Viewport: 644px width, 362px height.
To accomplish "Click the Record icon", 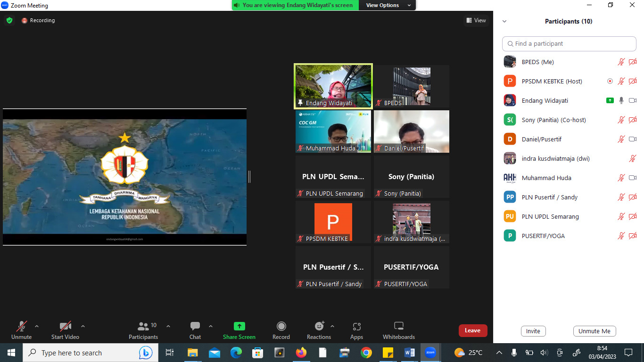I will point(281,326).
